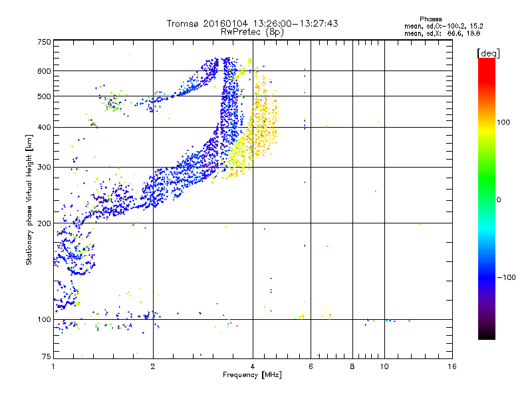
Task: Select the O-mode mean -100.2, 15.2 line
Action: pyautogui.click(x=444, y=26)
